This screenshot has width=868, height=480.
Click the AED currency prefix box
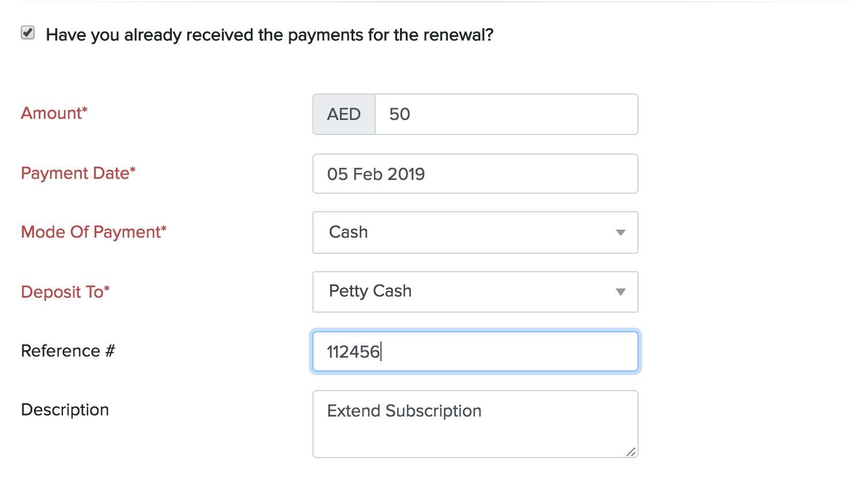344,114
